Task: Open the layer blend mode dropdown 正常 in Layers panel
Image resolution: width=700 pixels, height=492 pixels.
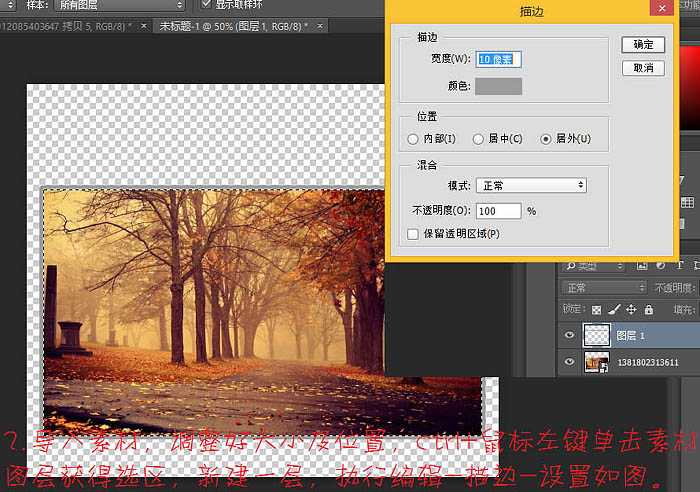Action: (x=604, y=288)
